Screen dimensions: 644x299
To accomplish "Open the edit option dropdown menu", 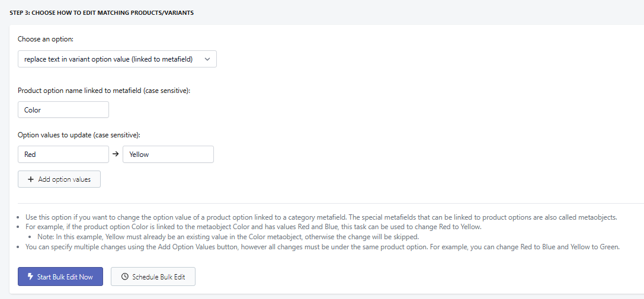I will (117, 59).
